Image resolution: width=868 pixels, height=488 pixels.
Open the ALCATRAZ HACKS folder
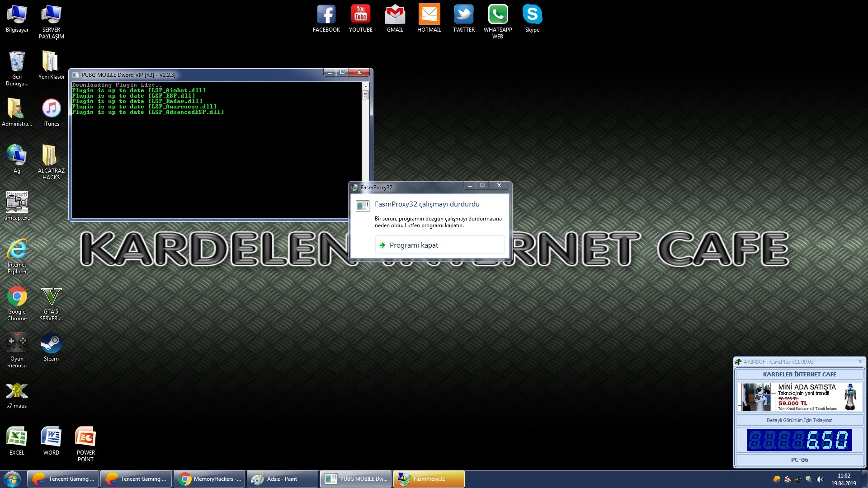click(x=51, y=163)
